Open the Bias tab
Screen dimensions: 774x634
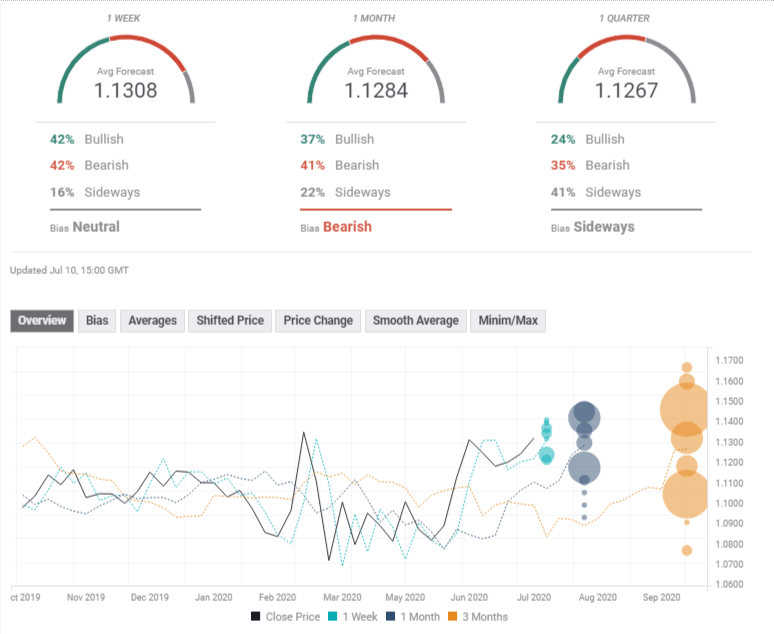click(97, 320)
